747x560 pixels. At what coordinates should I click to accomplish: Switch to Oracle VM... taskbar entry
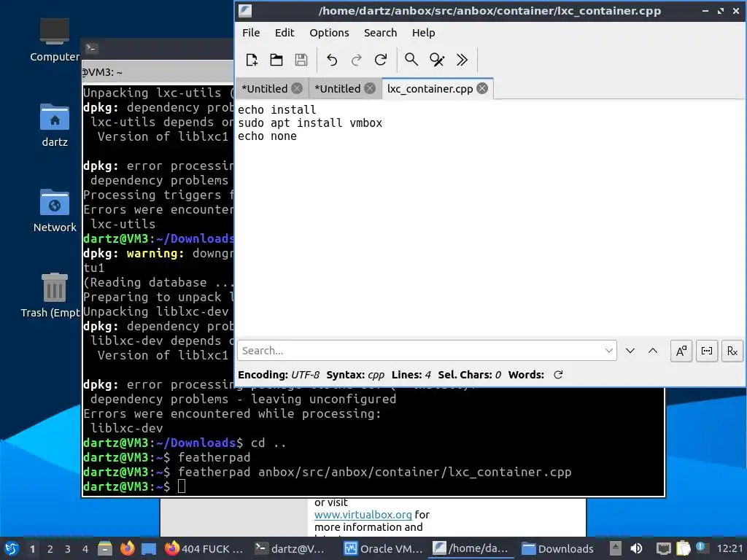[384, 548]
